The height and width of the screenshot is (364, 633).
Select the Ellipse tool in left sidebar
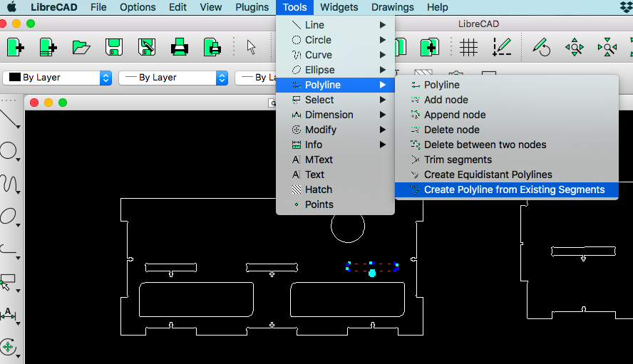click(10, 217)
